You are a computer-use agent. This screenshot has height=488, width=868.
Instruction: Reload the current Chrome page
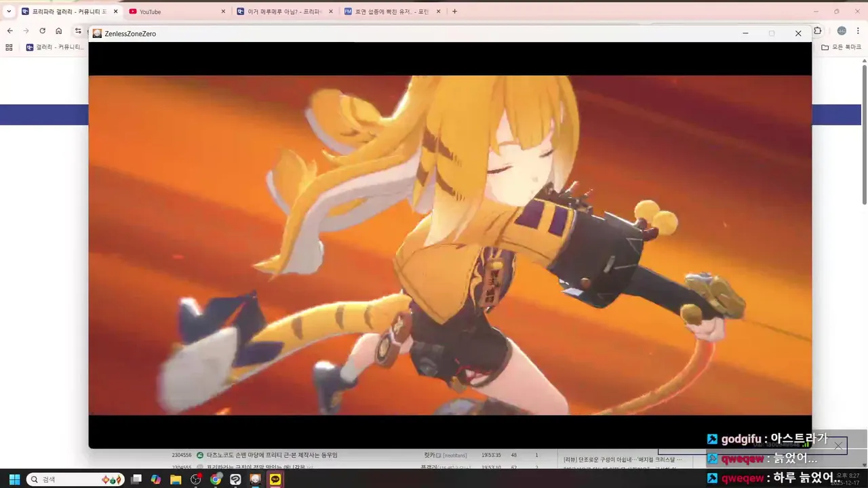click(x=42, y=30)
